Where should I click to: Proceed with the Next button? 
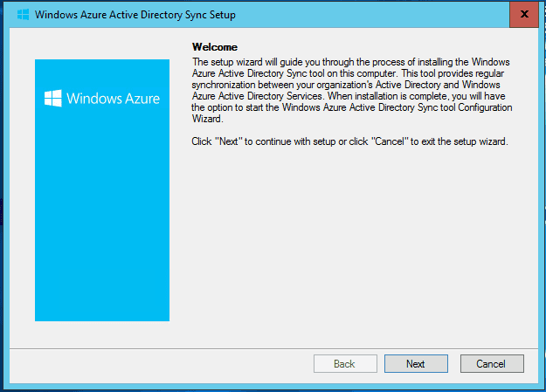[416, 364]
